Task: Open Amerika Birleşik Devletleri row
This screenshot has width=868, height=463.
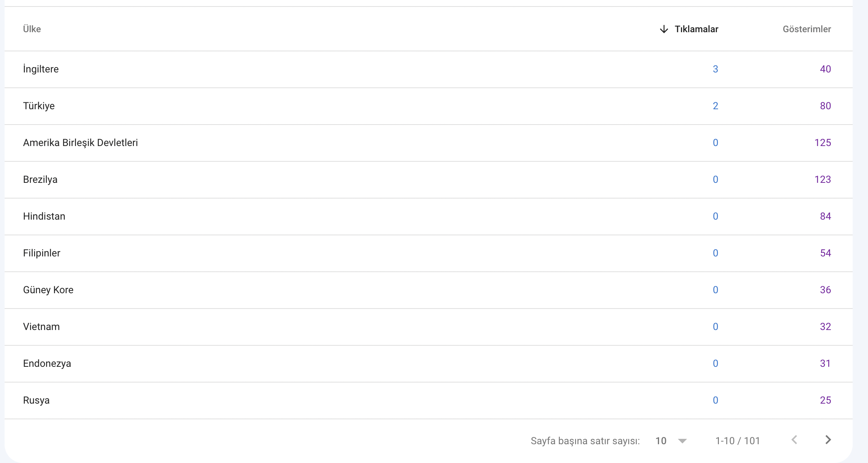Action: (429, 143)
